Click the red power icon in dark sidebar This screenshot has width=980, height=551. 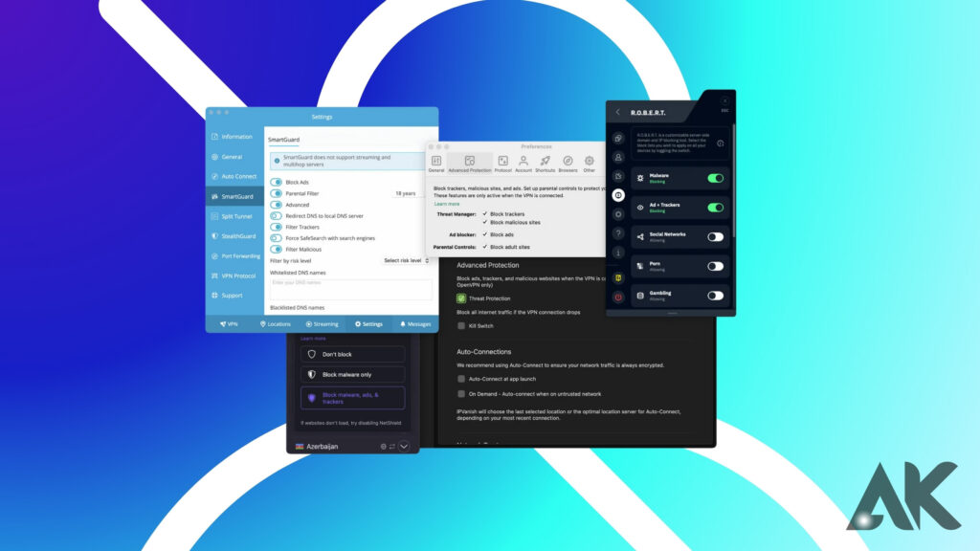[618, 298]
